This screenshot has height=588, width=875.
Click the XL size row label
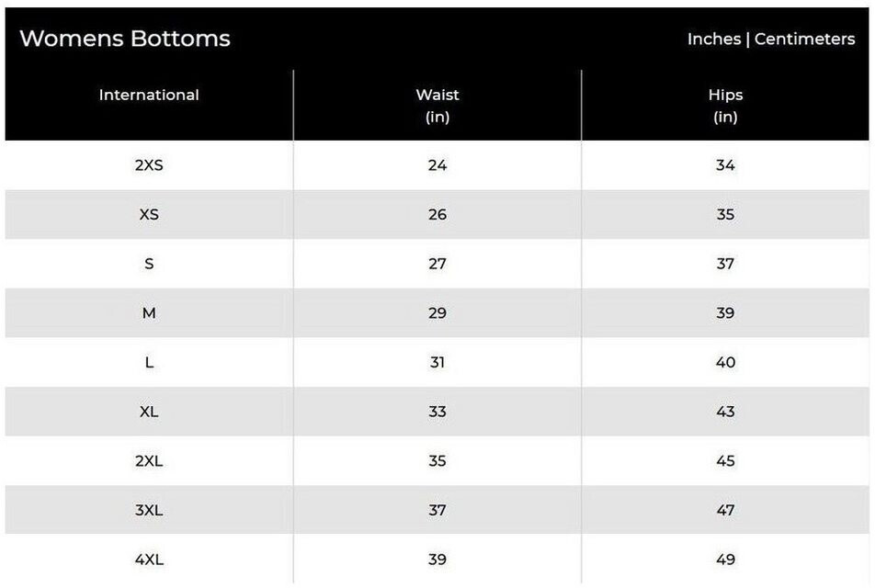point(149,412)
